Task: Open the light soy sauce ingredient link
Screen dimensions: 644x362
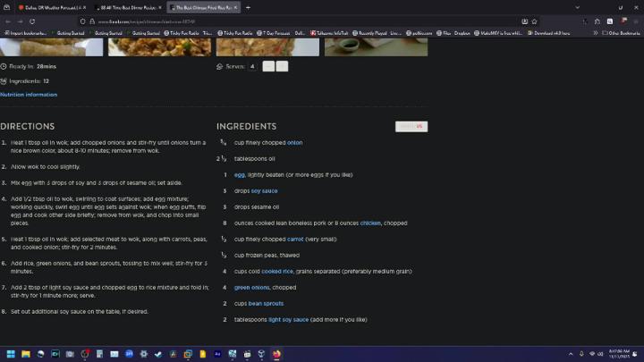Action: (x=288, y=319)
